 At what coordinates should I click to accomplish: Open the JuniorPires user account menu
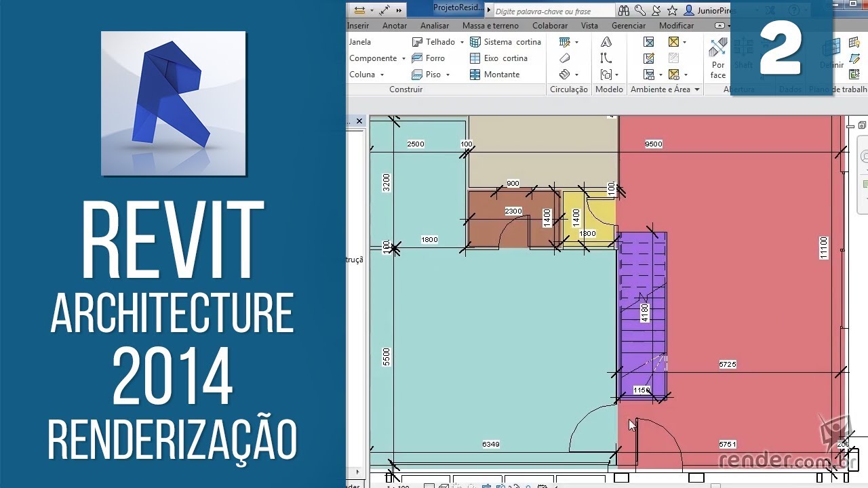[x=709, y=11]
